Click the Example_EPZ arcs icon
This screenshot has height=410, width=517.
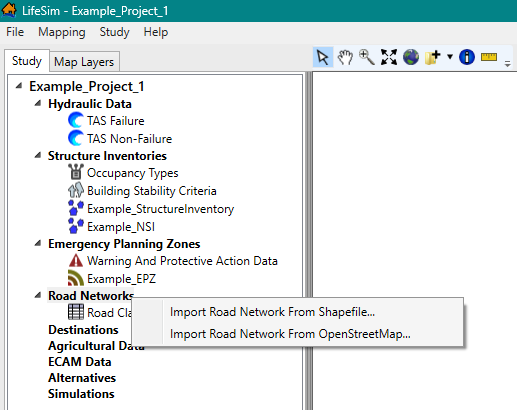click(76, 278)
